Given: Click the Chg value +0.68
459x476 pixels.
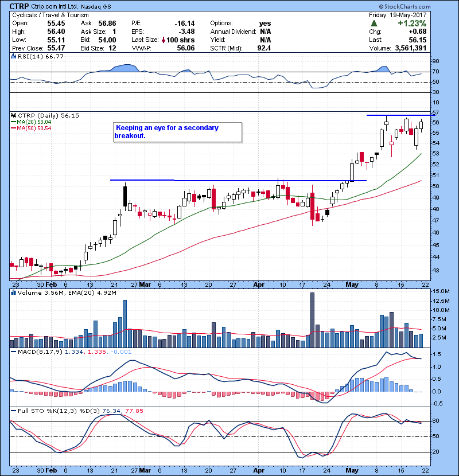Looking at the screenshot, I should pos(418,32).
